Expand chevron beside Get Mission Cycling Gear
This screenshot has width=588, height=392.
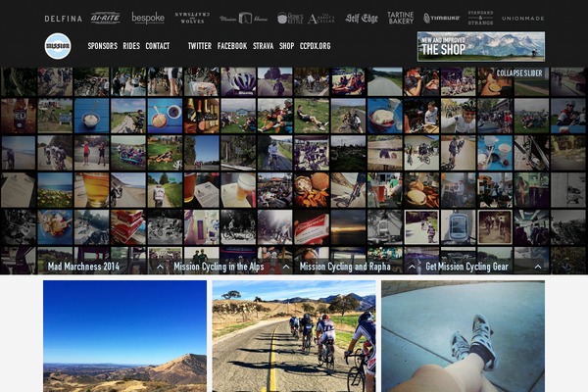coord(538,267)
